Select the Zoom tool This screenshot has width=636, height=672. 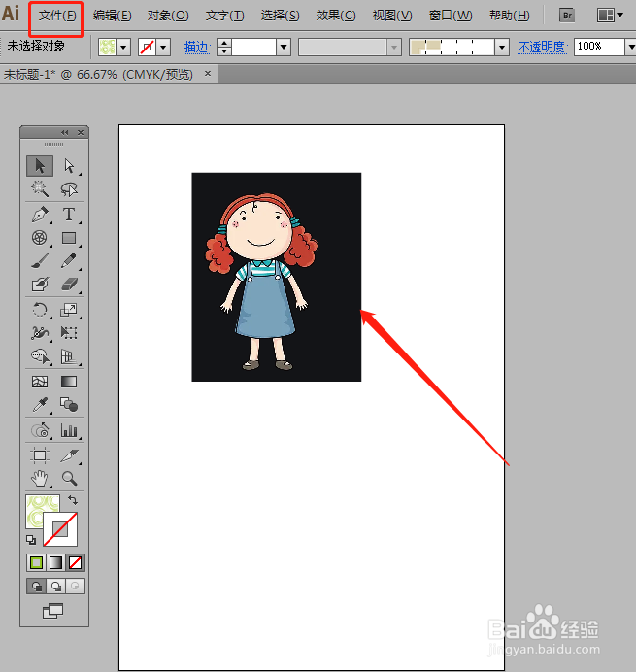(69, 479)
